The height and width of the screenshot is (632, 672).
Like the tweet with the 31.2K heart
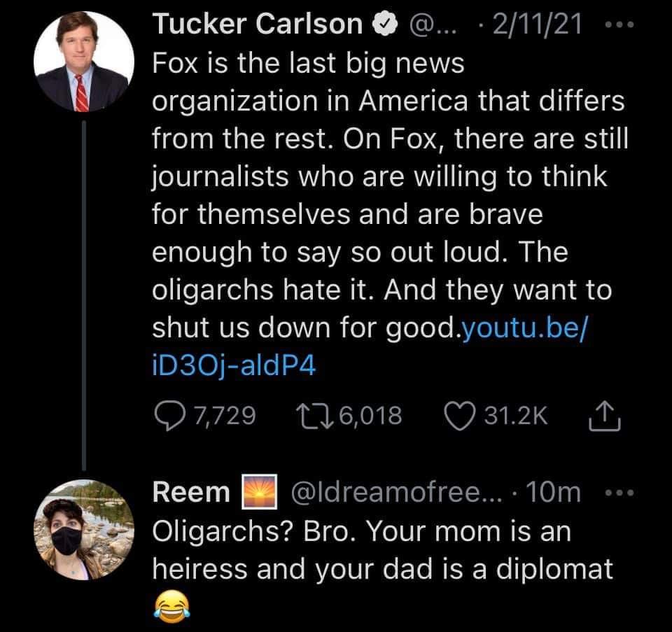pos(460,416)
